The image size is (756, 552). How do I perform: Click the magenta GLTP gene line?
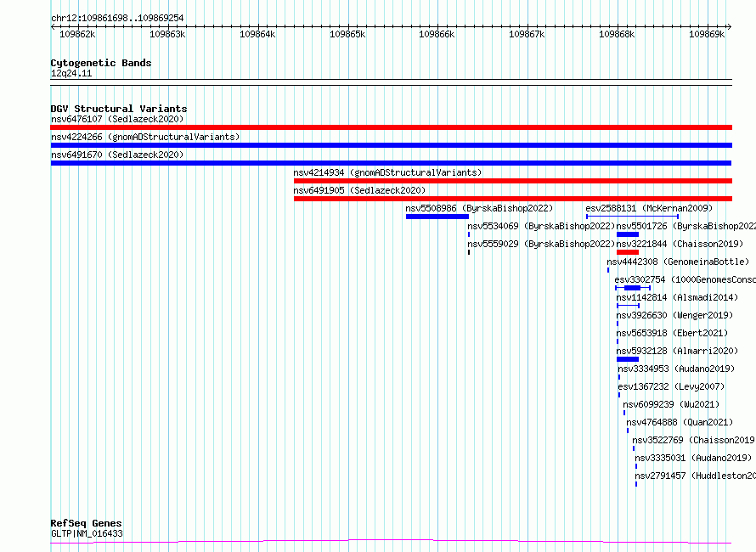tap(391, 542)
